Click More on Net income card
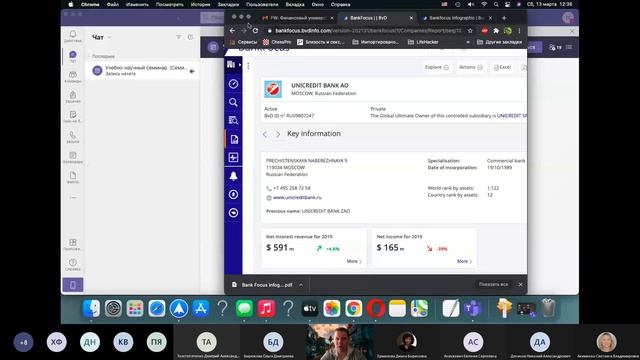Viewport: 640px width, 360px height. click(464, 261)
